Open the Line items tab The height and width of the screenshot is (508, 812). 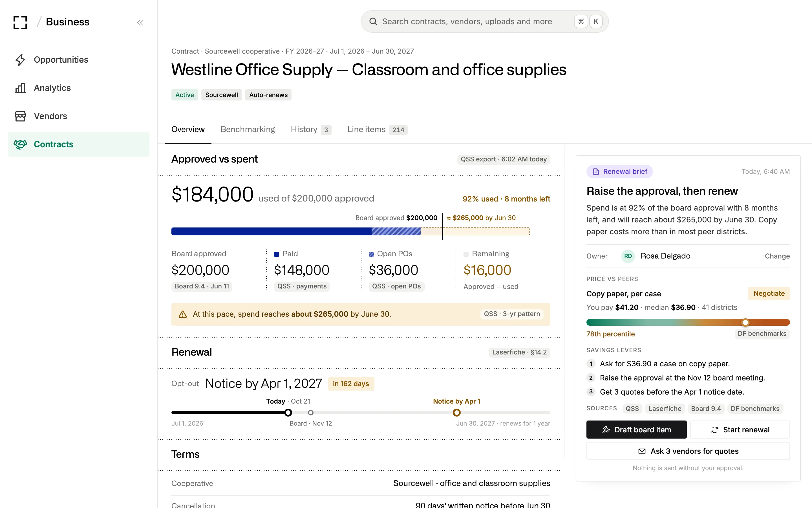377,129
